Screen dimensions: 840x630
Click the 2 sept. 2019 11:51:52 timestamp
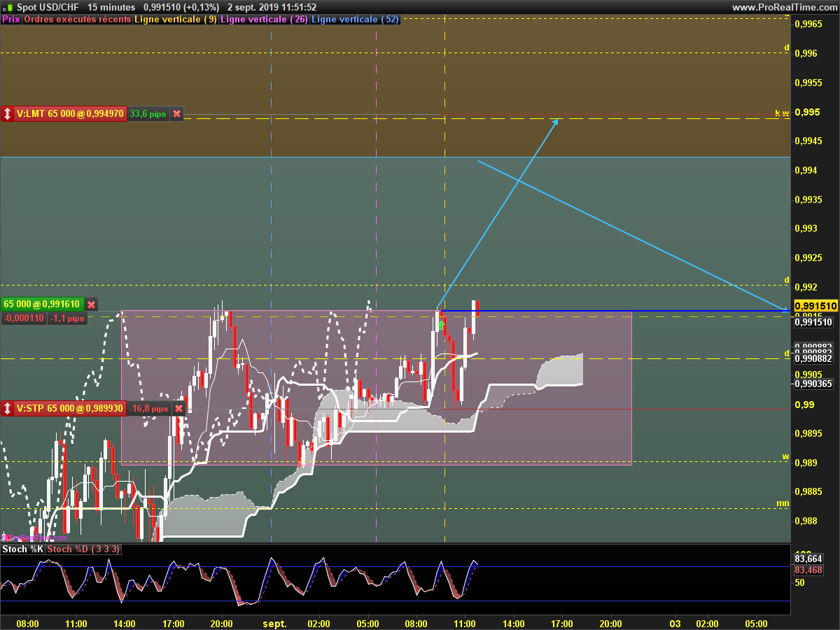pyautogui.click(x=272, y=7)
